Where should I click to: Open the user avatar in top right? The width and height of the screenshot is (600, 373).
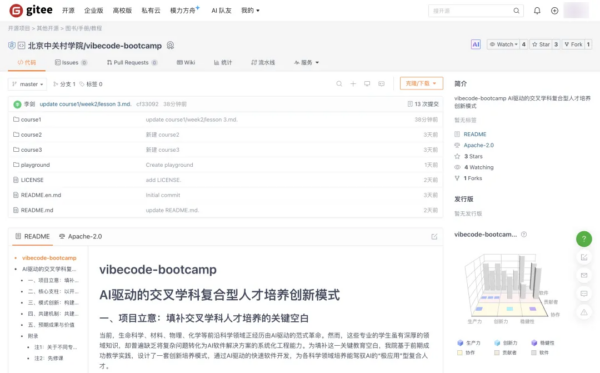[x=576, y=10]
